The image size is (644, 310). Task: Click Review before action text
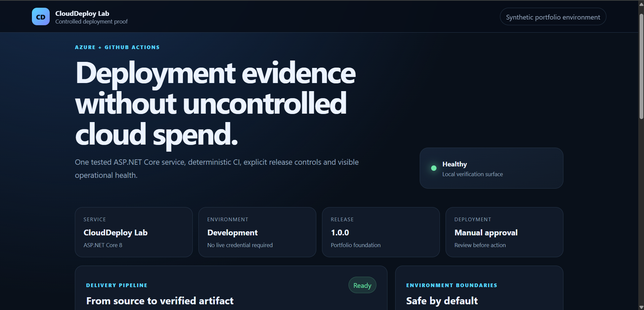point(480,245)
